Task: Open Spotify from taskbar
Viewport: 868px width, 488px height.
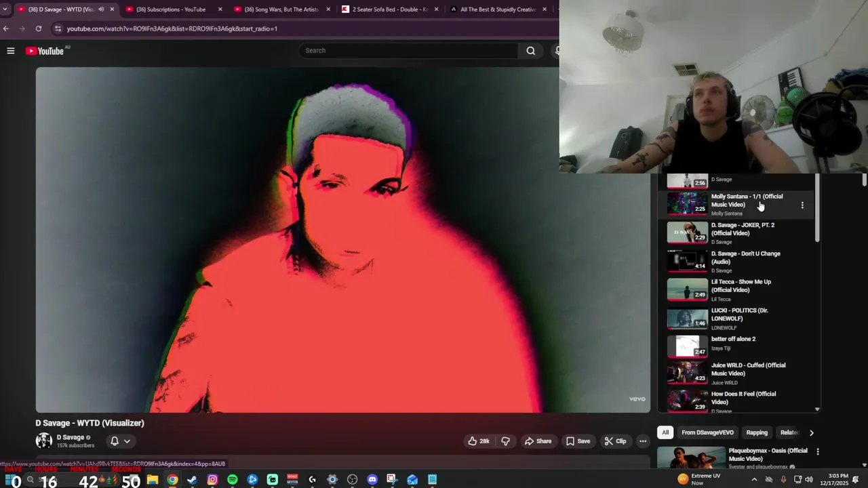Action: pyautogui.click(x=233, y=480)
